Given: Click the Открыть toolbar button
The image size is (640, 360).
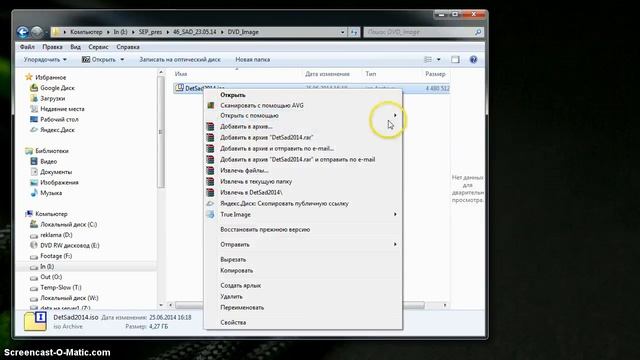Looking at the screenshot, I should [x=99, y=60].
